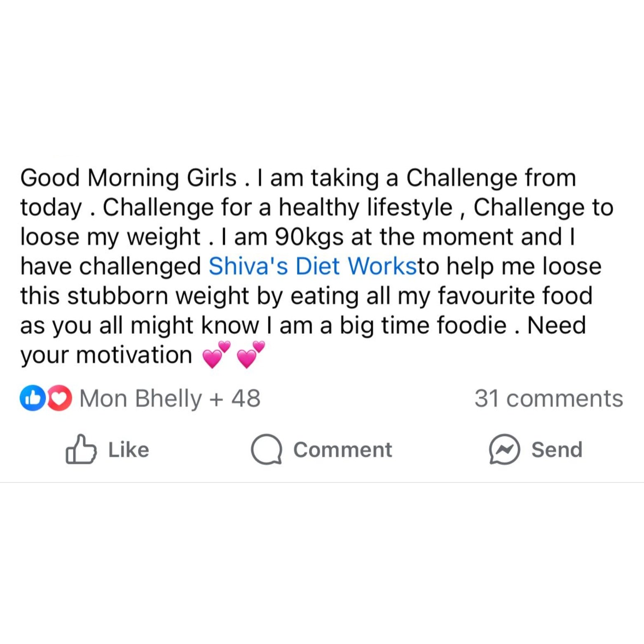Tap the Comment speech bubble icon
The width and height of the screenshot is (644, 644).
(267, 450)
